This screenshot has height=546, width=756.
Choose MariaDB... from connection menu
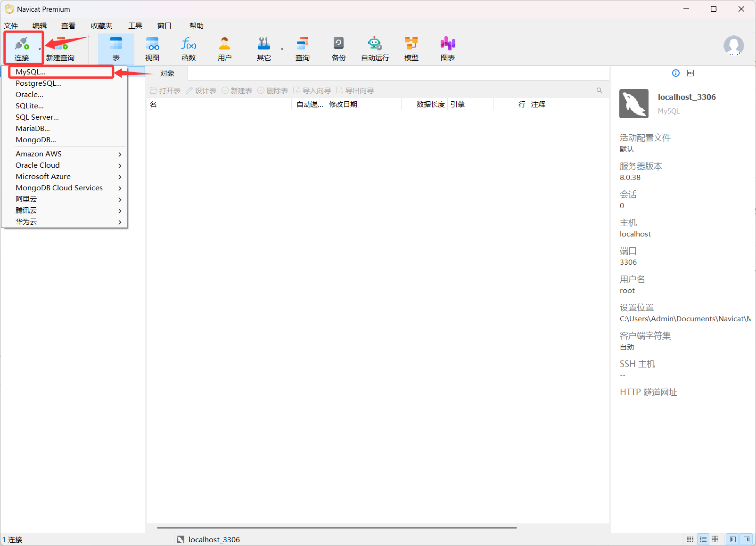tap(65, 129)
